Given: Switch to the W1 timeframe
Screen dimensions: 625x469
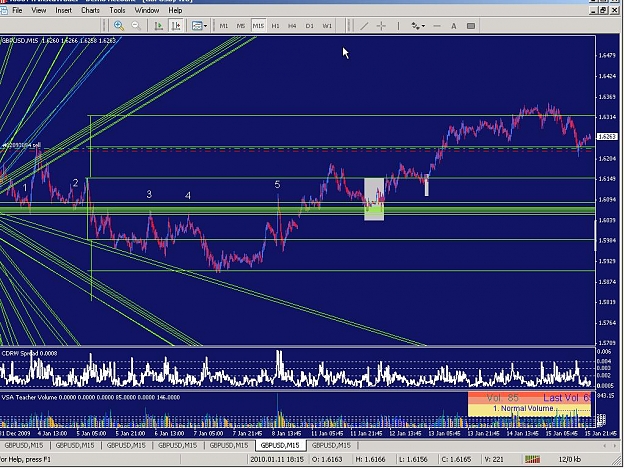Looking at the screenshot, I should pyautogui.click(x=327, y=26).
